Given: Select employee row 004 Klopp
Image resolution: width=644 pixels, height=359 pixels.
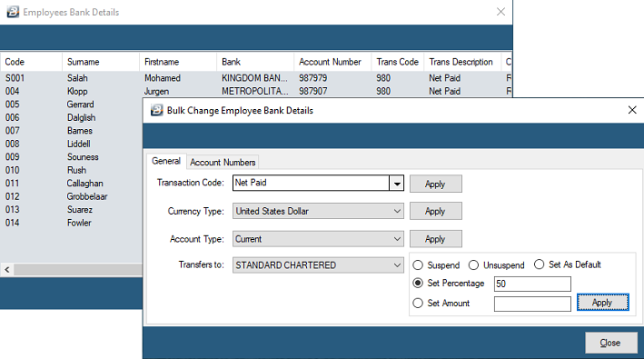Looking at the screenshot, I should [256, 91].
